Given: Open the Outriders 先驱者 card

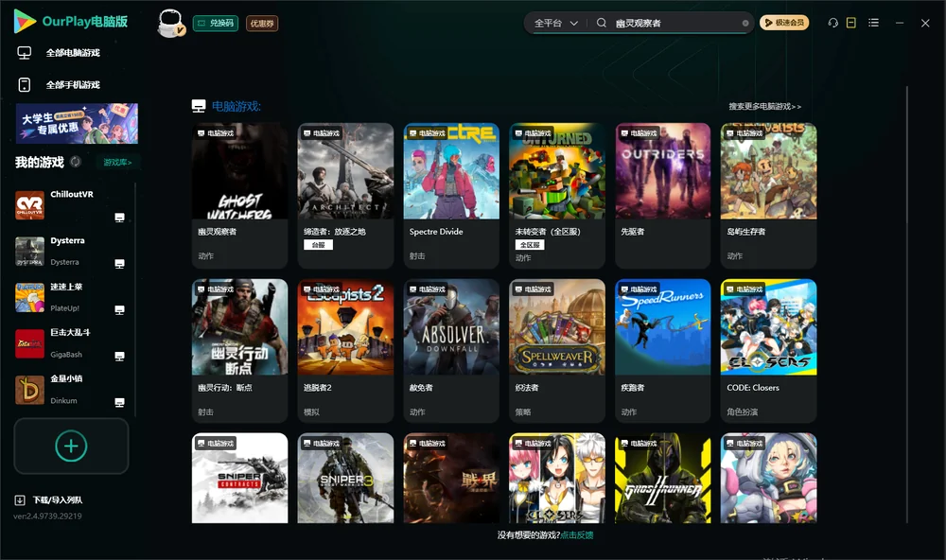Looking at the screenshot, I should pos(663,196).
